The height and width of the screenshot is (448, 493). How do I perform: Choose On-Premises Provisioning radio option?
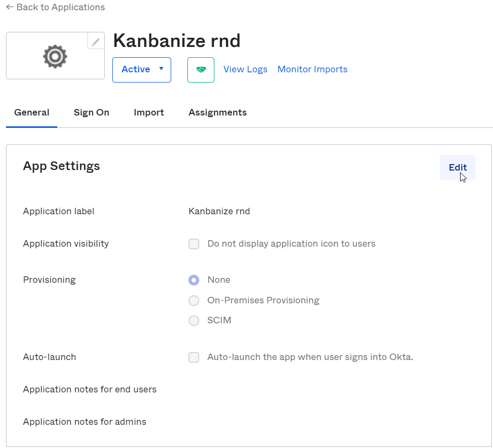194,301
